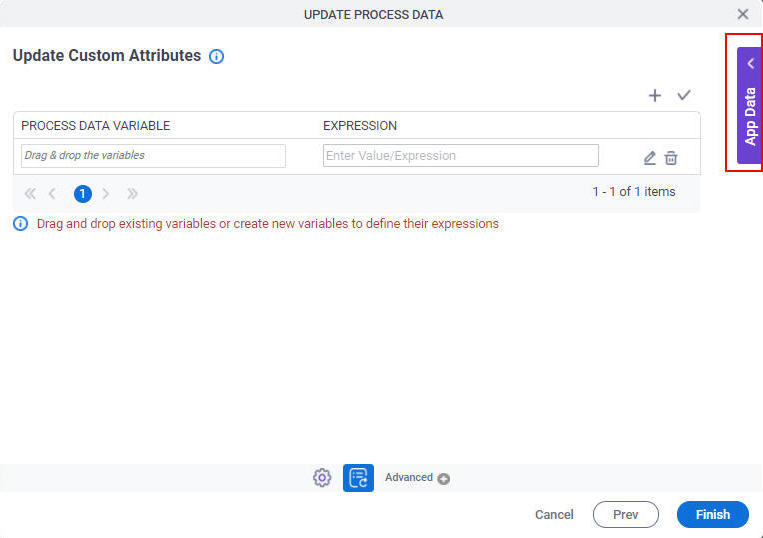This screenshot has width=763, height=538.
Task: Select page 1 in pagination
Action: point(83,194)
